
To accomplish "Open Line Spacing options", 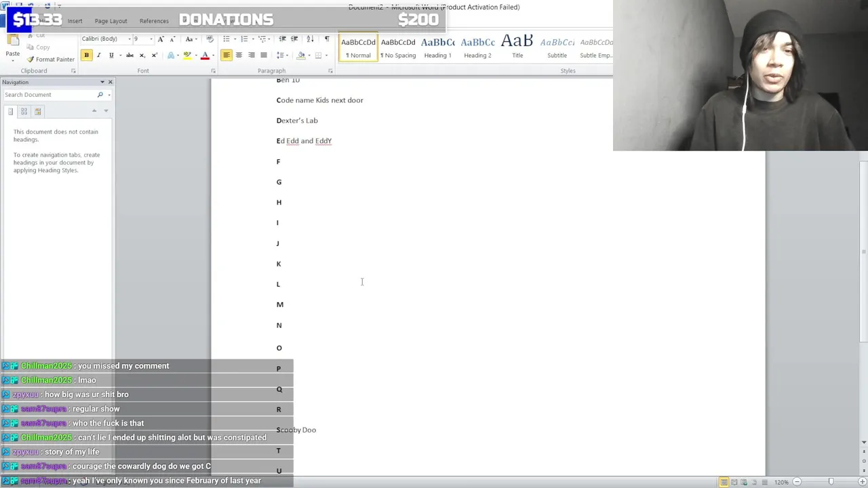I will tap(281, 55).
